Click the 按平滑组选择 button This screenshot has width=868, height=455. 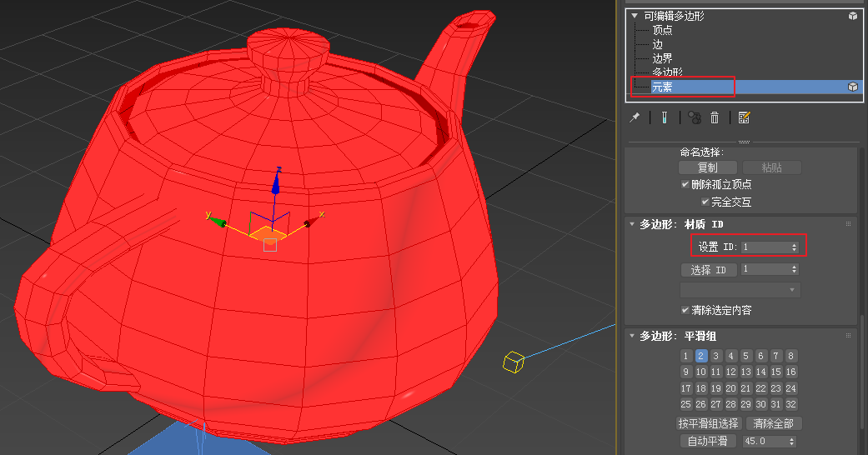click(708, 423)
